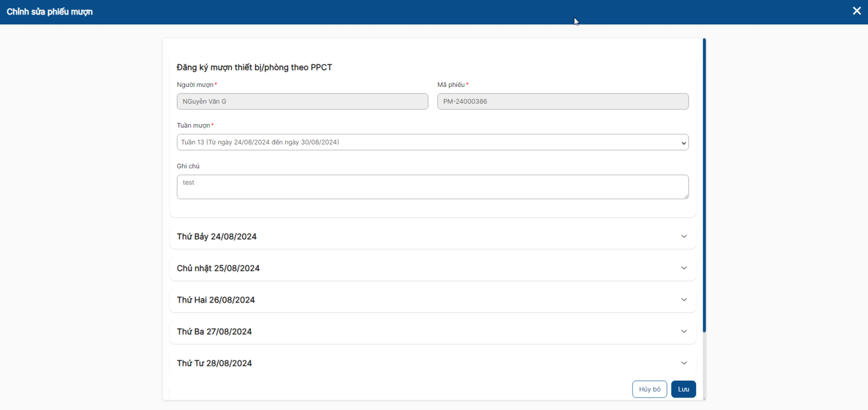Expand chevron for Chủ nhật 25/08/2024
Viewport: 868px width, 410px height.
tap(684, 268)
